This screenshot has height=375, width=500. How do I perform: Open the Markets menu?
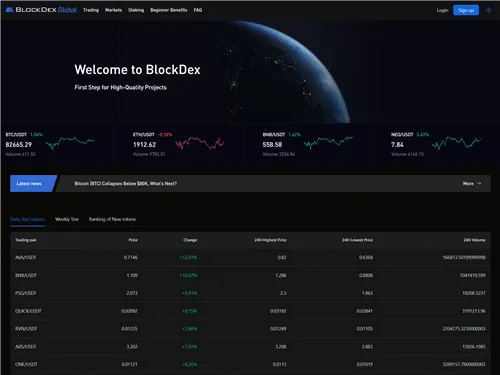[113, 10]
